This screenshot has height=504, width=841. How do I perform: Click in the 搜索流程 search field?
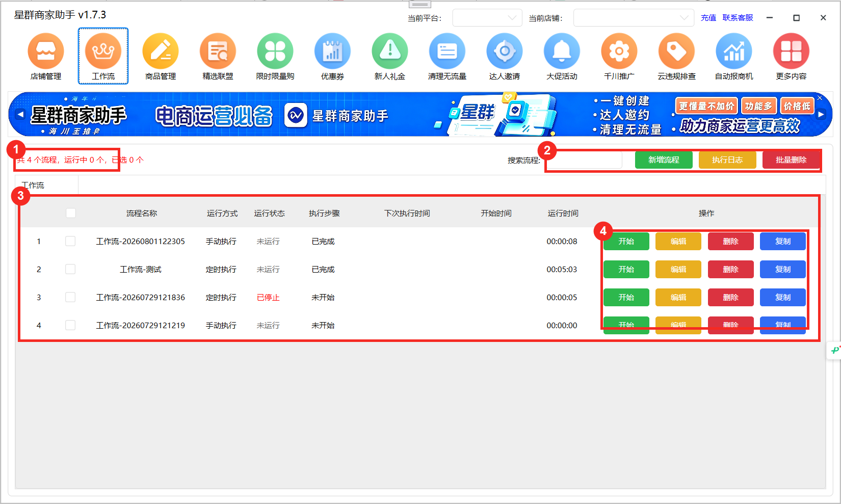pyautogui.click(x=583, y=160)
